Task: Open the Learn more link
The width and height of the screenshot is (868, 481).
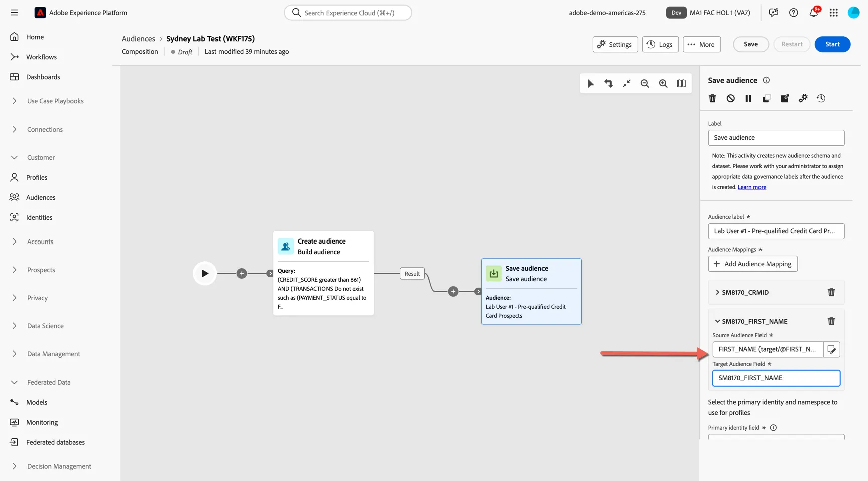Action: coord(751,187)
